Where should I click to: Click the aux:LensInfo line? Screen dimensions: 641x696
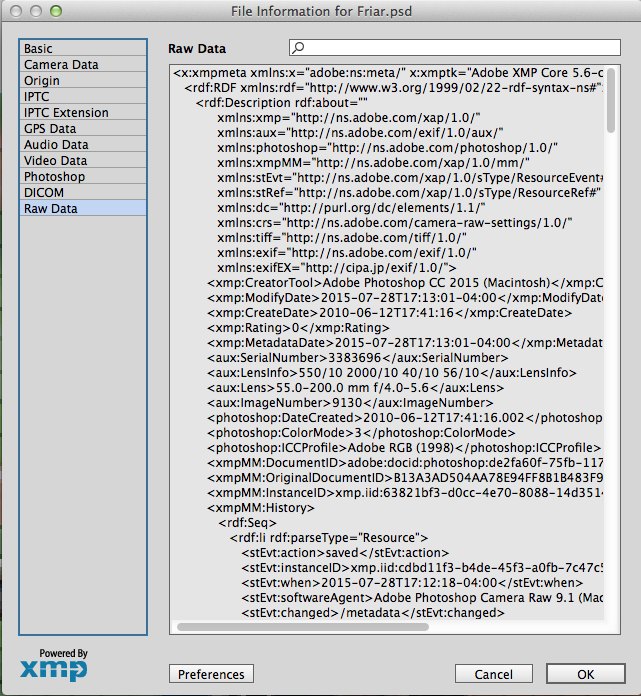[392, 373]
